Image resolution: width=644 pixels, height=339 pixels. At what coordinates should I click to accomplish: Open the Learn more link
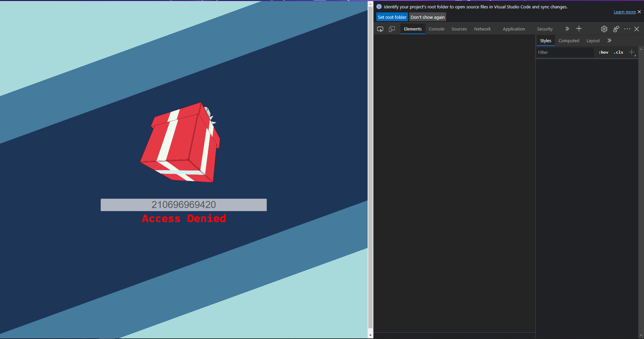pos(625,12)
